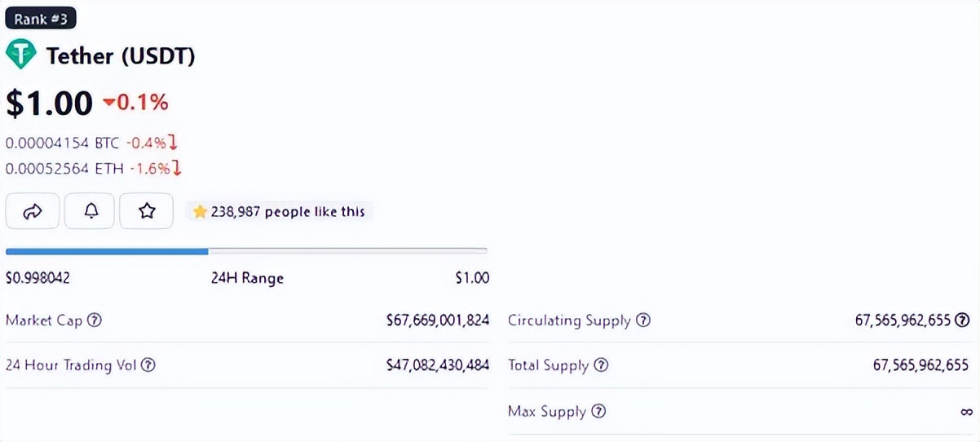The height and width of the screenshot is (442, 980).
Task: Click Circulating Supply label info icon
Action: [643, 320]
